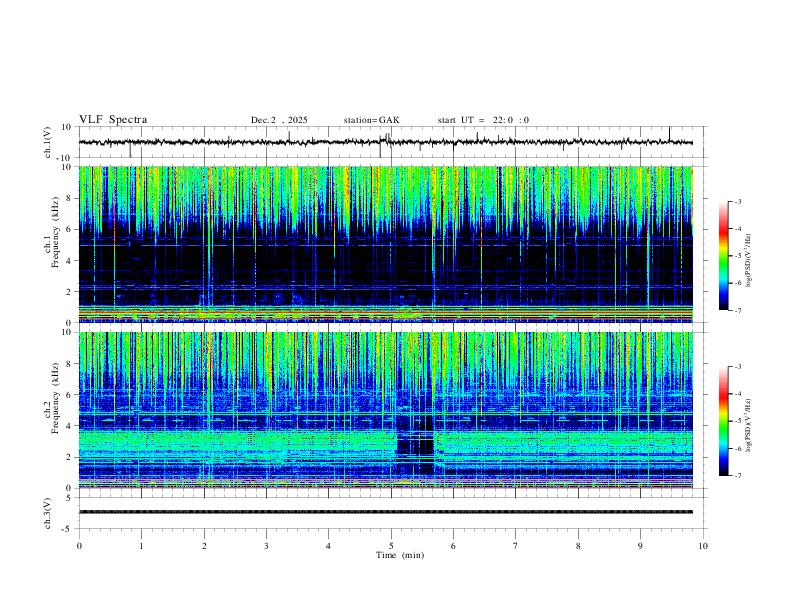The width and height of the screenshot is (792, 612).
Task: Click tick label 1 on the Time axis
Action: click(141, 546)
